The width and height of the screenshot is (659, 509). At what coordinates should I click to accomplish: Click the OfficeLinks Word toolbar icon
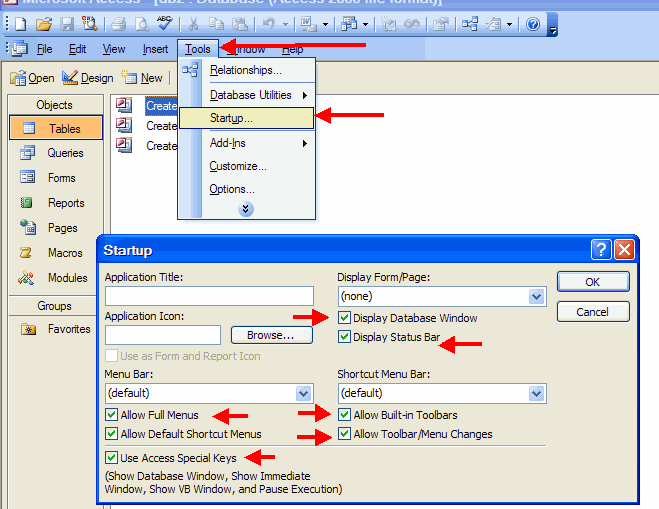pos(308,24)
